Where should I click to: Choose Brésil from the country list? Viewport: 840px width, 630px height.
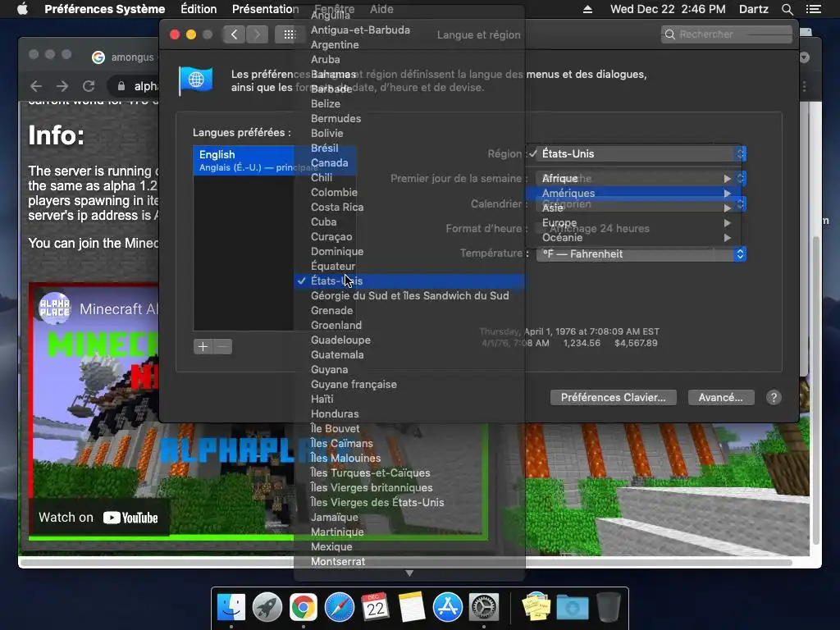pyautogui.click(x=409, y=148)
